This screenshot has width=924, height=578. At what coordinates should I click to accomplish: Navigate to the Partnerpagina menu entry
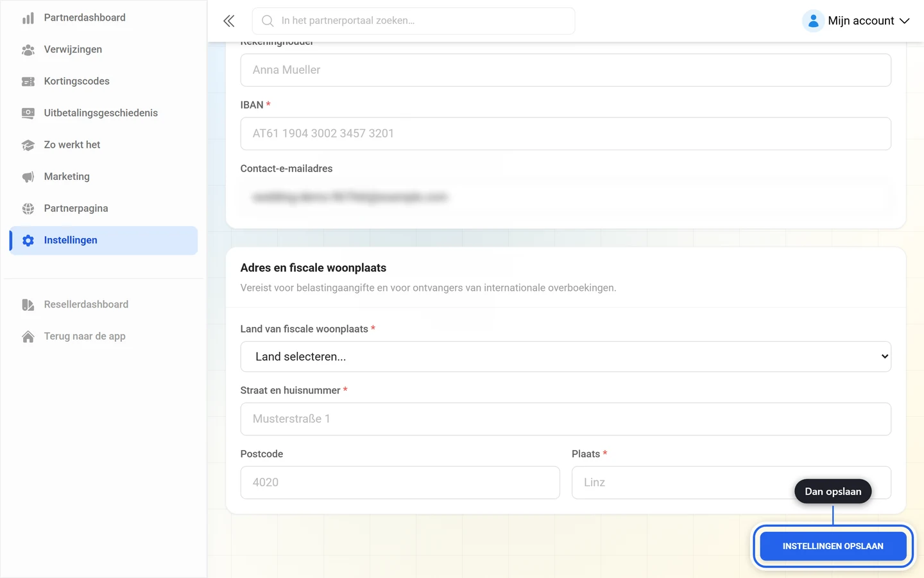pos(103,209)
